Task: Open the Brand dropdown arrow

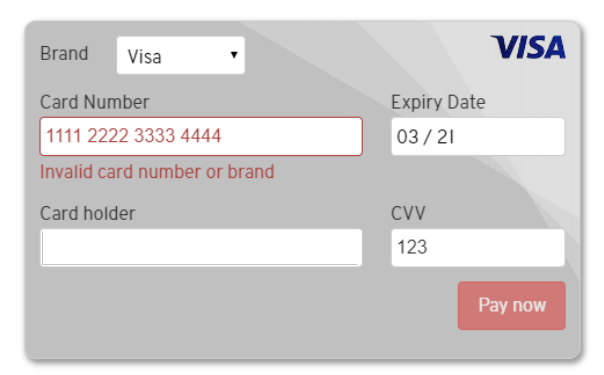Action: pos(233,55)
